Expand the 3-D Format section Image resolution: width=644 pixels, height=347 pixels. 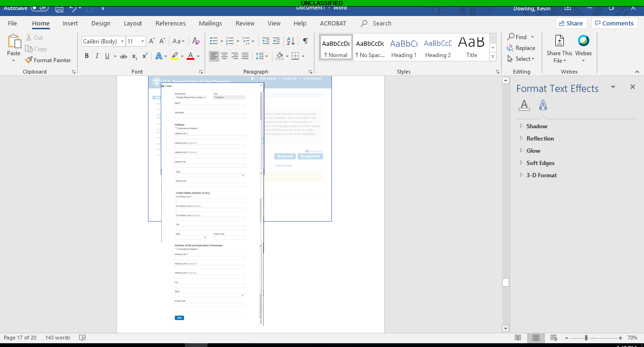coord(541,175)
